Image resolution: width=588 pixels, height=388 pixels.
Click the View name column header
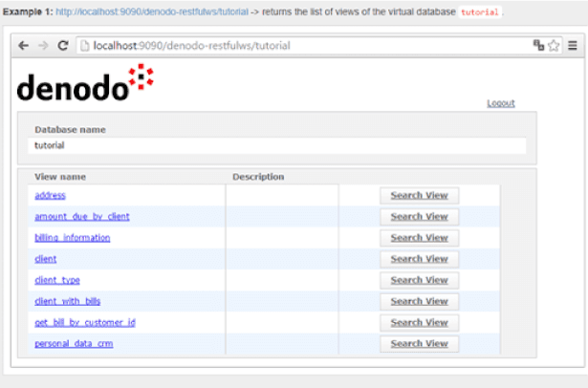[x=60, y=177]
